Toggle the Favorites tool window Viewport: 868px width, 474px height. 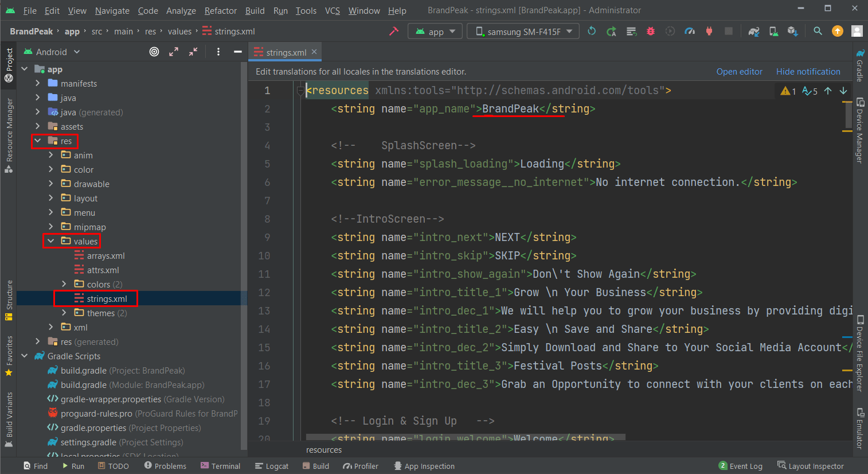pos(9,356)
